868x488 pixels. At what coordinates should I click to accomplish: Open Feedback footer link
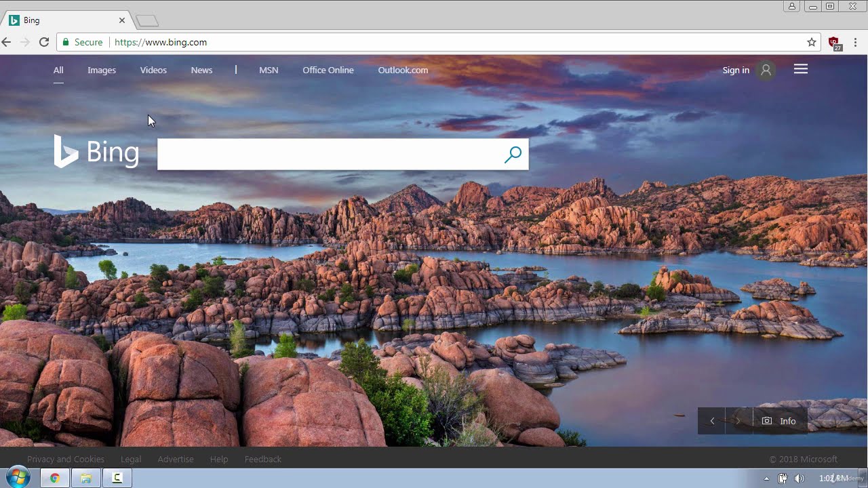[x=263, y=459]
